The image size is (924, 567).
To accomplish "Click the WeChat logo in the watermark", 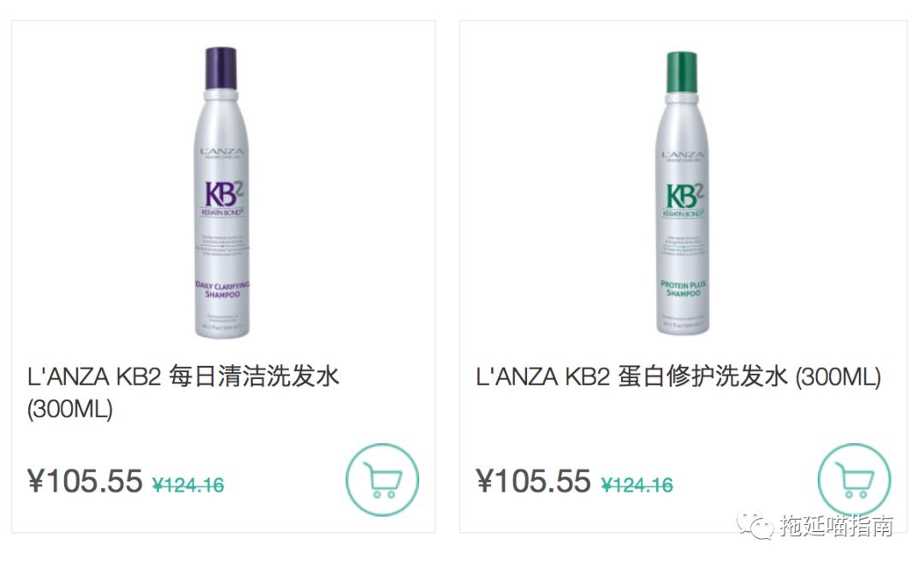I will coord(755,525).
